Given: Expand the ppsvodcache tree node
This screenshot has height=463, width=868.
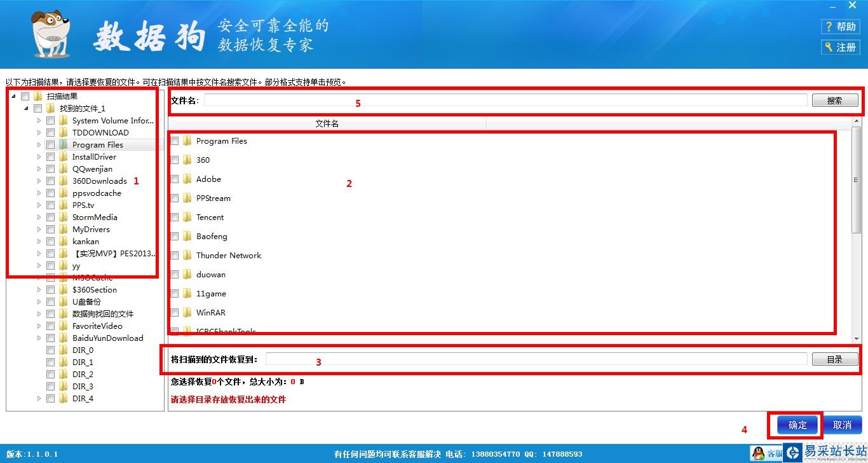Looking at the screenshot, I should (39, 193).
